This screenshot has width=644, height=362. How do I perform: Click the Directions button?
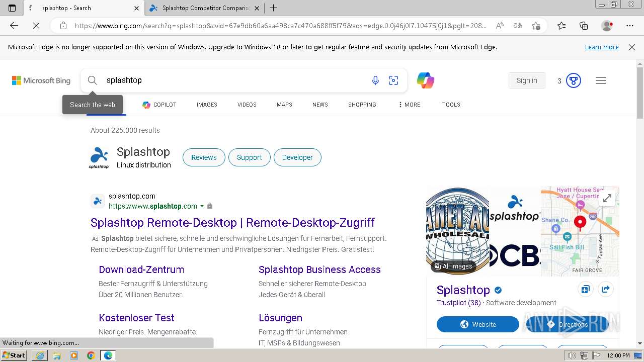coord(568,324)
